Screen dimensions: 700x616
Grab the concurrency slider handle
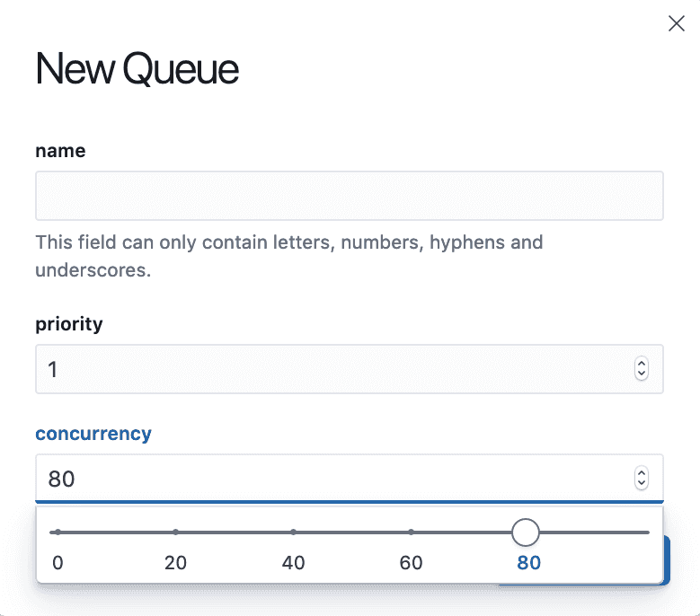tap(526, 532)
